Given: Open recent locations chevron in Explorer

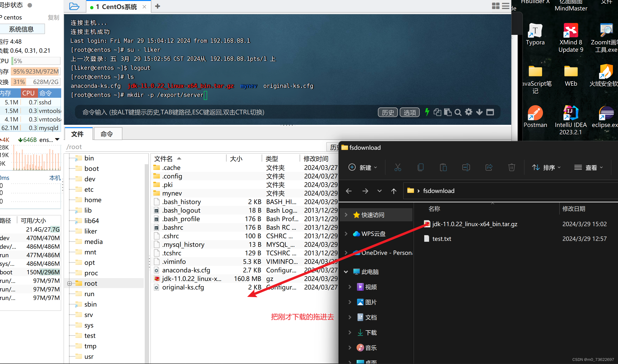Looking at the screenshot, I should pyautogui.click(x=379, y=191).
